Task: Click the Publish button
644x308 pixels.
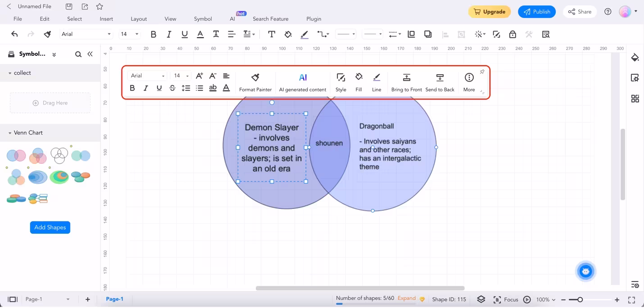Action: click(537, 12)
